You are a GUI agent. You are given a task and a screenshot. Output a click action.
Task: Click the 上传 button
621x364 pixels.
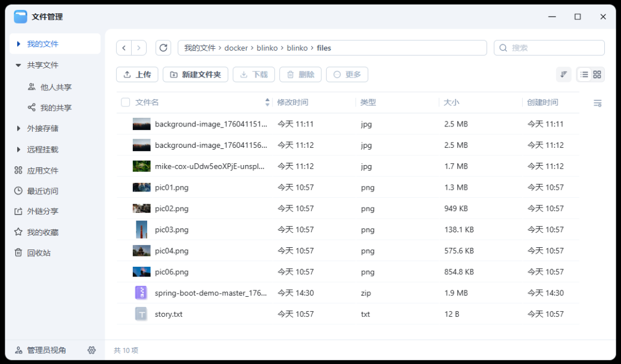click(x=137, y=75)
